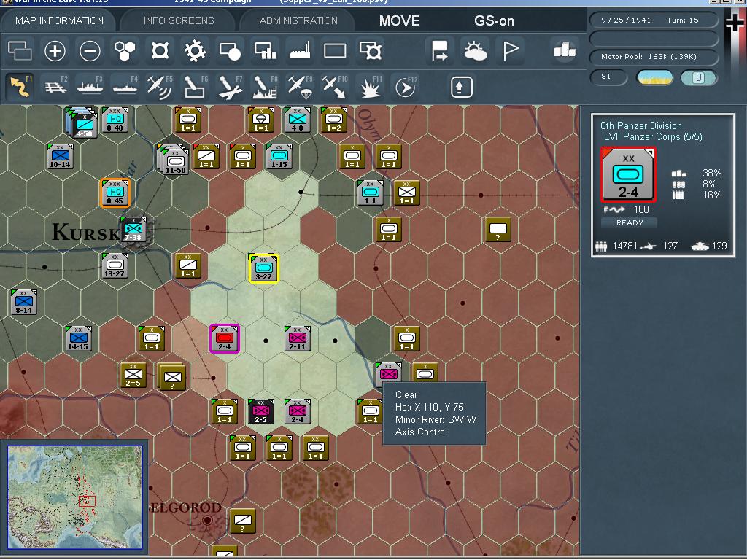Click the empty rectangle toolbar icon

click(x=335, y=51)
